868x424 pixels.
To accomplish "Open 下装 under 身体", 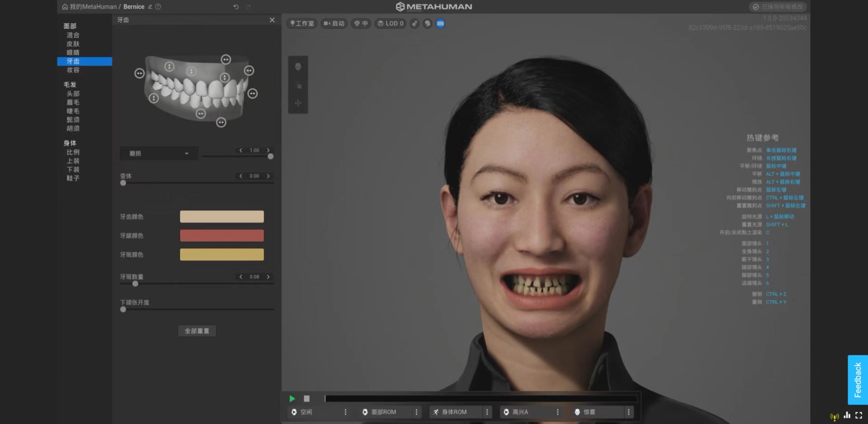I will tap(73, 170).
